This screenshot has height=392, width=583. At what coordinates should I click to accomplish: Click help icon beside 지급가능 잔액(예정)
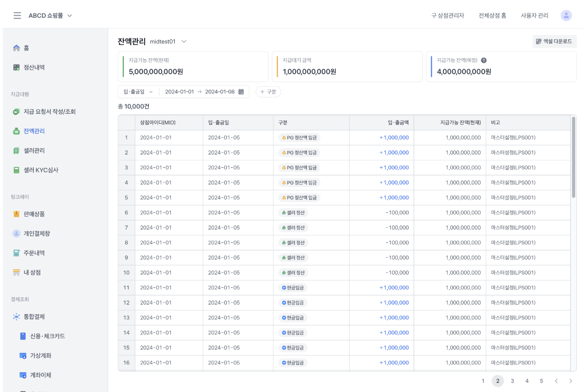(x=484, y=60)
